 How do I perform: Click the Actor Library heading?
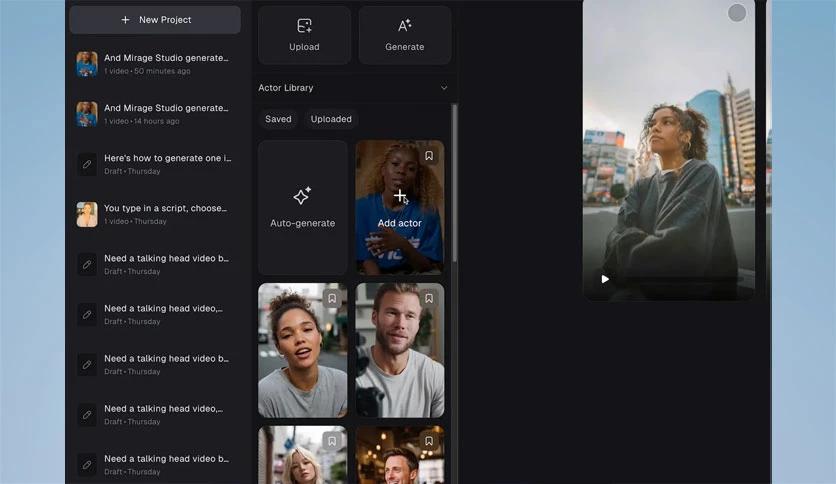pyautogui.click(x=286, y=88)
